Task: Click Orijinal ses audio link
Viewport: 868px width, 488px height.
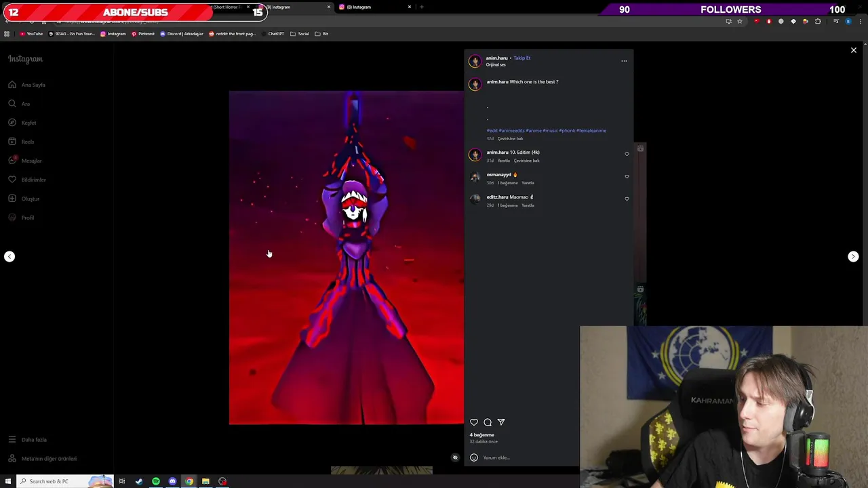Action: pyautogui.click(x=496, y=65)
